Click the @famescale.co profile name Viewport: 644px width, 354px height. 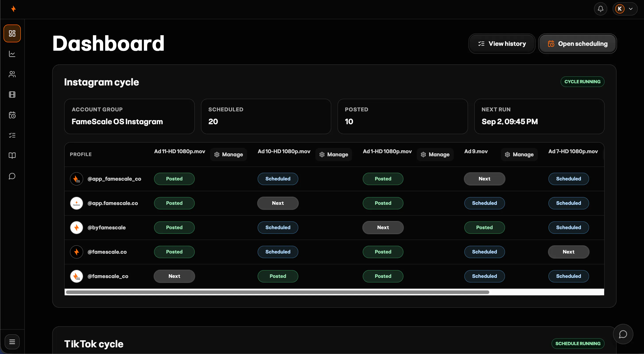[x=107, y=252]
